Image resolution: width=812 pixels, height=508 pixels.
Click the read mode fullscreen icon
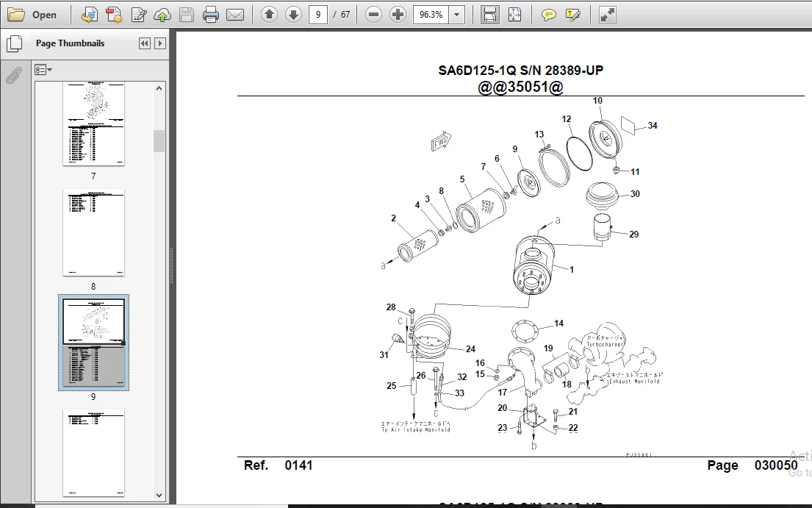tap(607, 15)
